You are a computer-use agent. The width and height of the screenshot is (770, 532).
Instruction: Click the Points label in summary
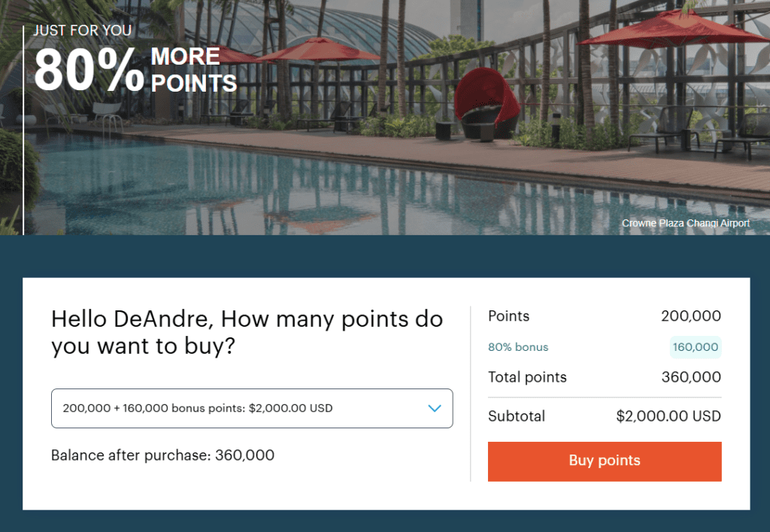(x=508, y=316)
